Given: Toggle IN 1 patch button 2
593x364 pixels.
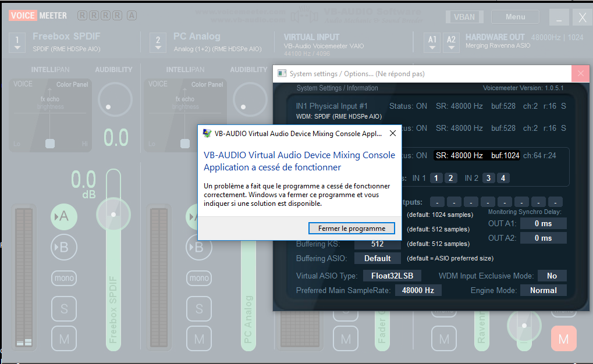Looking at the screenshot, I should tap(450, 178).
